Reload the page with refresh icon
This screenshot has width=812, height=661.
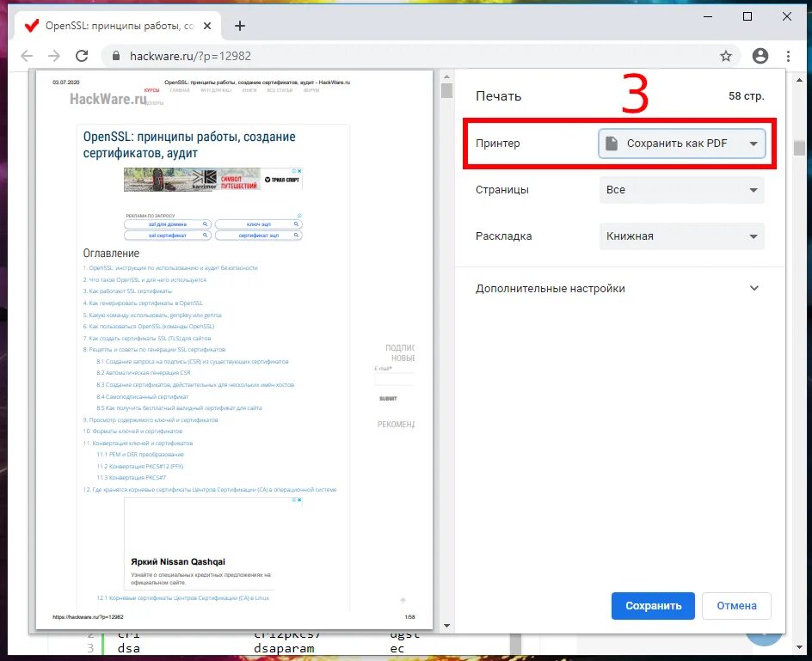click(x=82, y=56)
